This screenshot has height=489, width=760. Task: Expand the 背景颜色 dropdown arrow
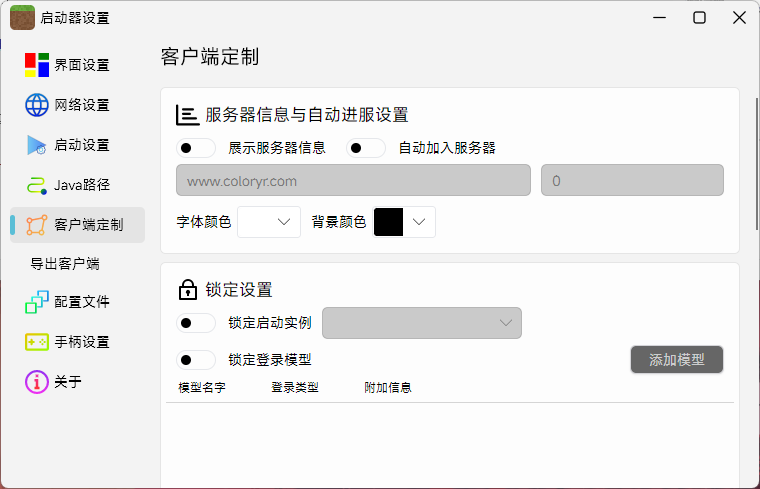click(419, 222)
